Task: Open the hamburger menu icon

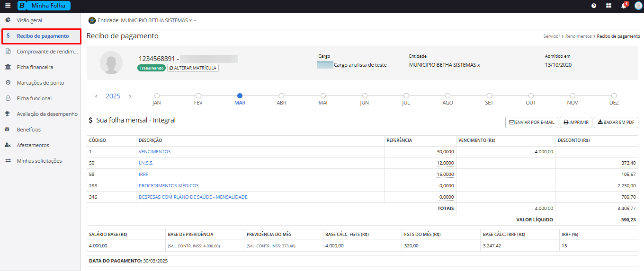Action: pyautogui.click(x=8, y=6)
